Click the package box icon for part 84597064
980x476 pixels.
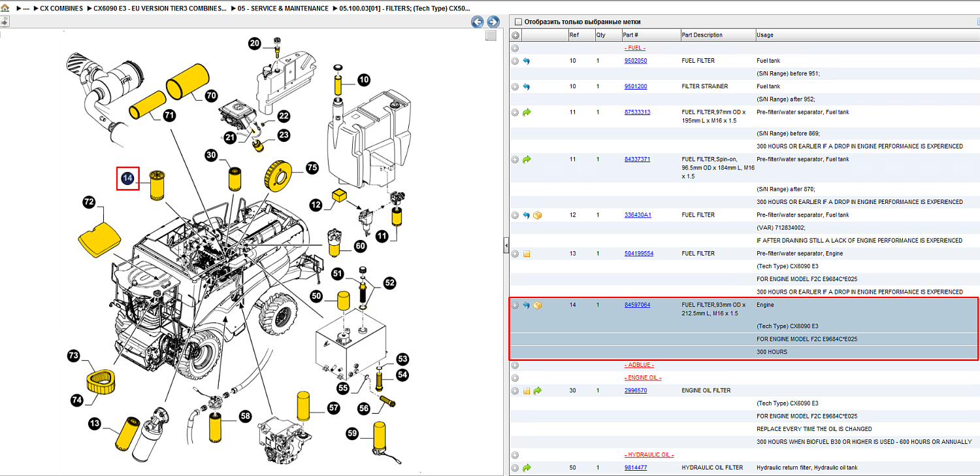click(537, 305)
